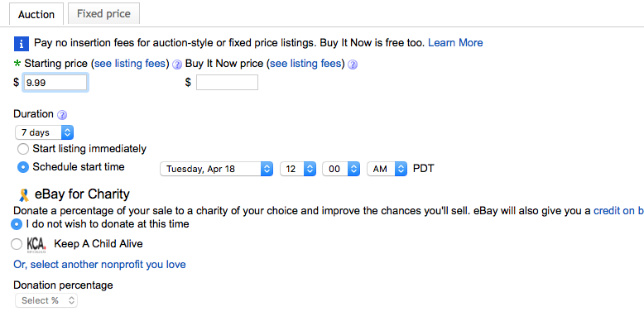Viewport: 644px width, 321px height.
Task: Open the help icon next to Buy It Now price
Action: [x=353, y=65]
